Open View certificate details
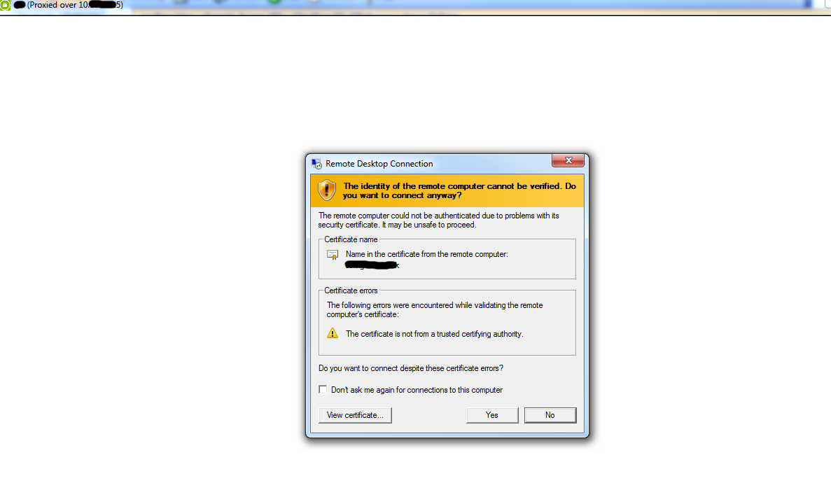Image resolution: width=831 pixels, height=504 pixels. point(355,415)
